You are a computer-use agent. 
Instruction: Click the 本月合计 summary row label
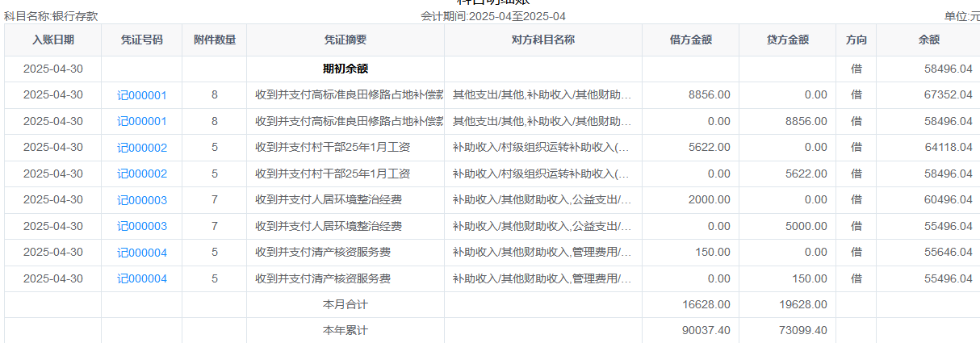[x=346, y=304]
